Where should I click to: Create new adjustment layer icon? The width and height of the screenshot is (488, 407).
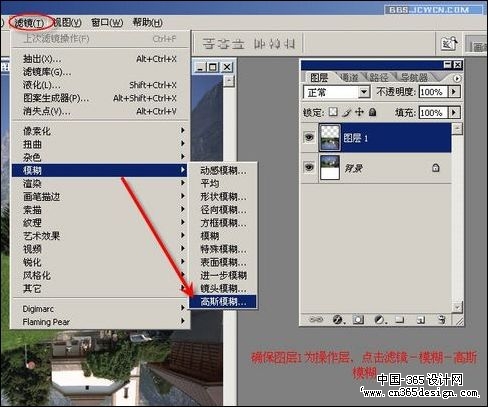click(x=379, y=320)
